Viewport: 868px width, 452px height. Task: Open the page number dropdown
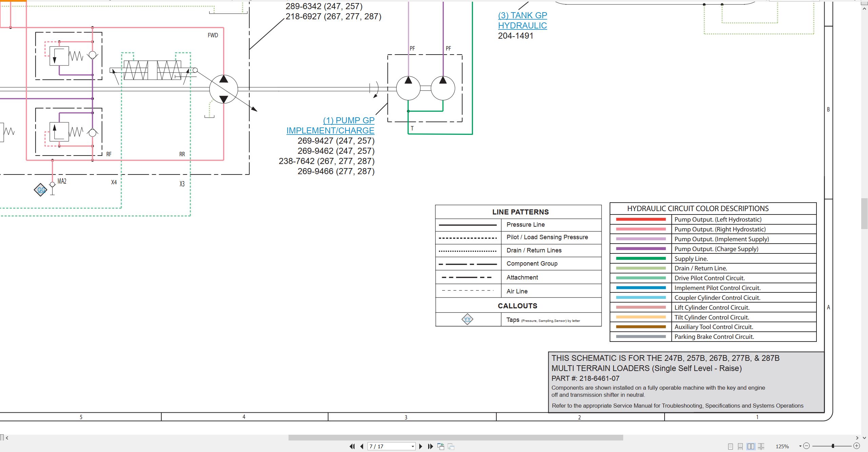click(x=413, y=447)
